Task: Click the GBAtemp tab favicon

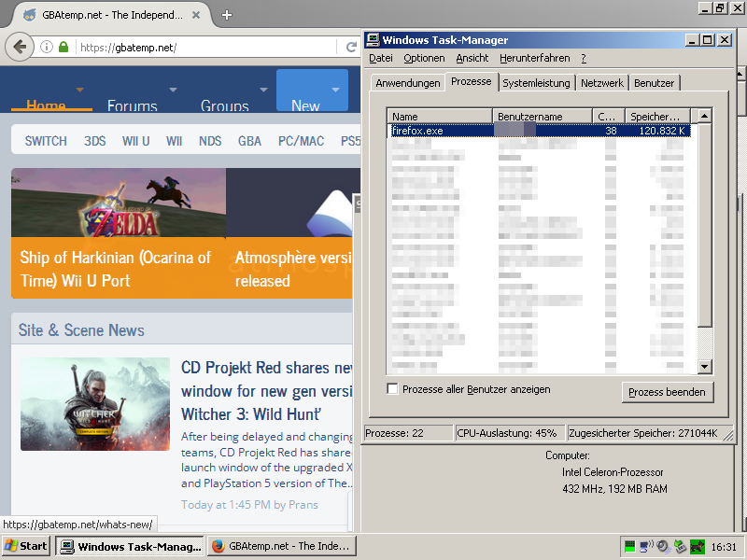Action: click(30, 15)
